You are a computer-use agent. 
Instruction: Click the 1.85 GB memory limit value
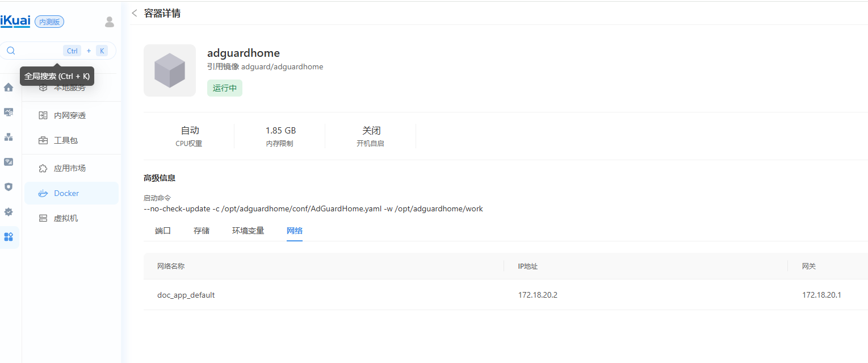[280, 131]
